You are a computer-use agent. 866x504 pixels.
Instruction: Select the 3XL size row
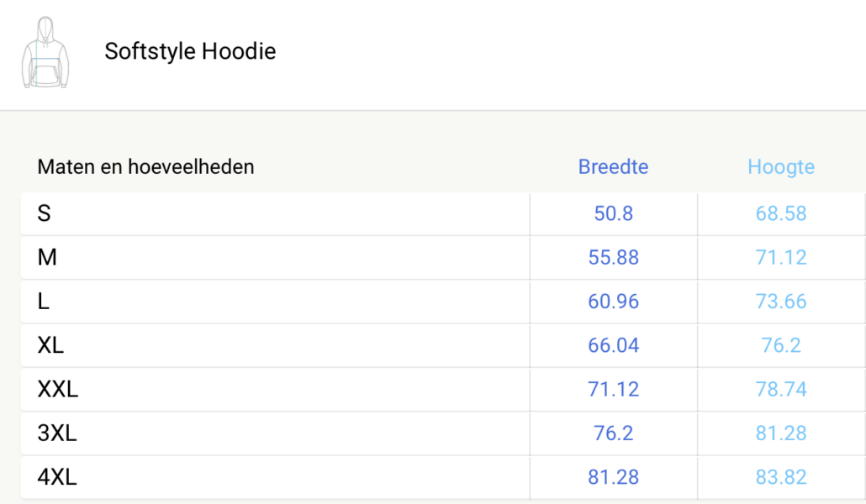(x=443, y=433)
